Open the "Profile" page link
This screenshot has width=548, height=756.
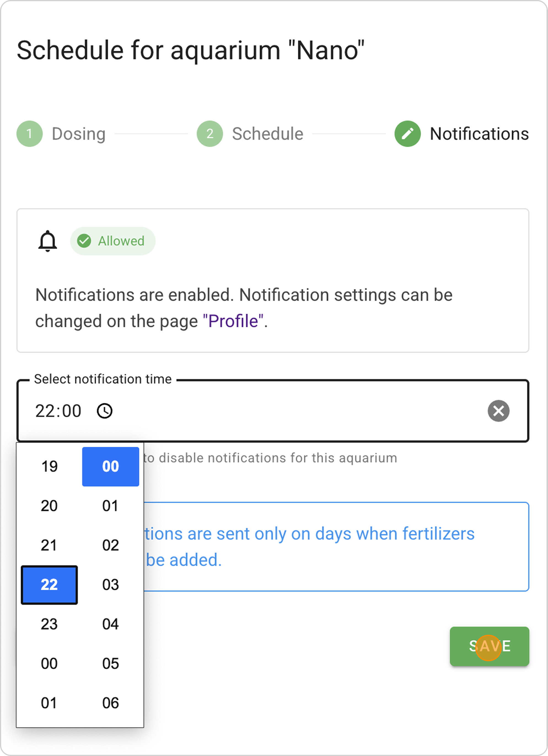(233, 321)
